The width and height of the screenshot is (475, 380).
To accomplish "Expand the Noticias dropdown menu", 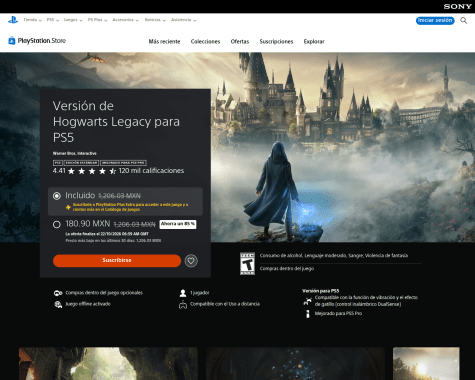I will pyautogui.click(x=155, y=20).
